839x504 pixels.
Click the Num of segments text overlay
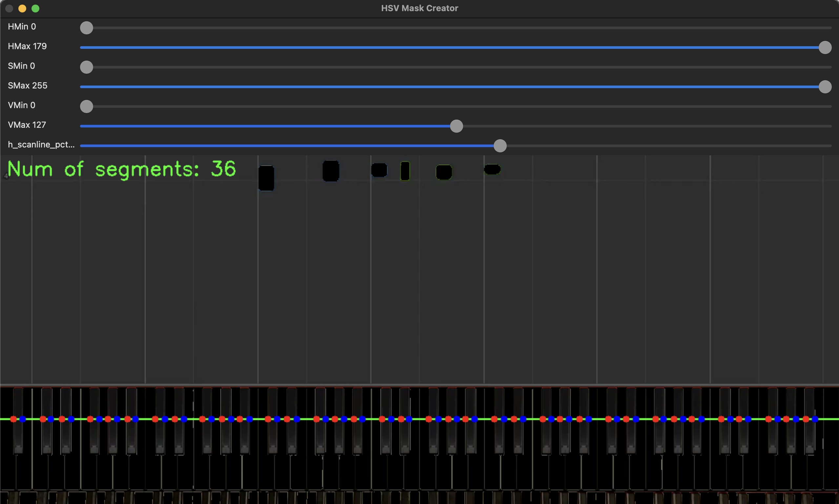click(121, 169)
